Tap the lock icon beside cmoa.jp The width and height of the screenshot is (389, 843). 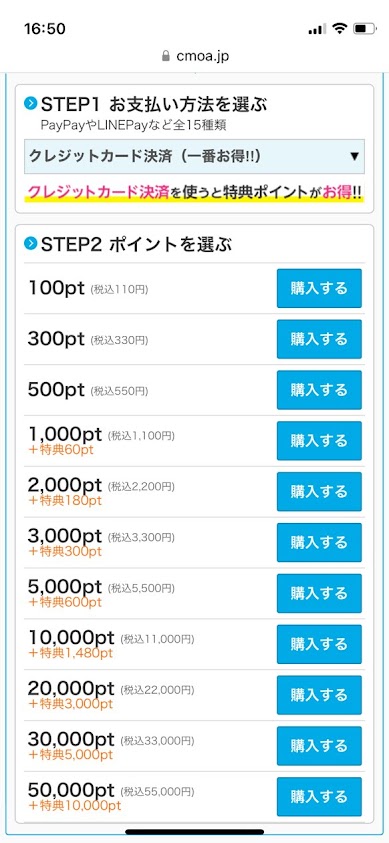point(166,56)
